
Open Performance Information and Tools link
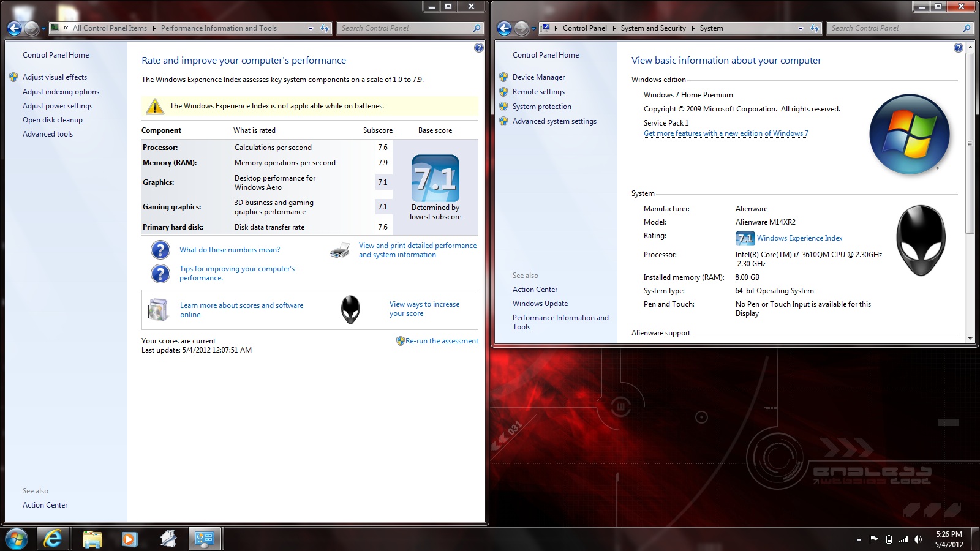(560, 322)
